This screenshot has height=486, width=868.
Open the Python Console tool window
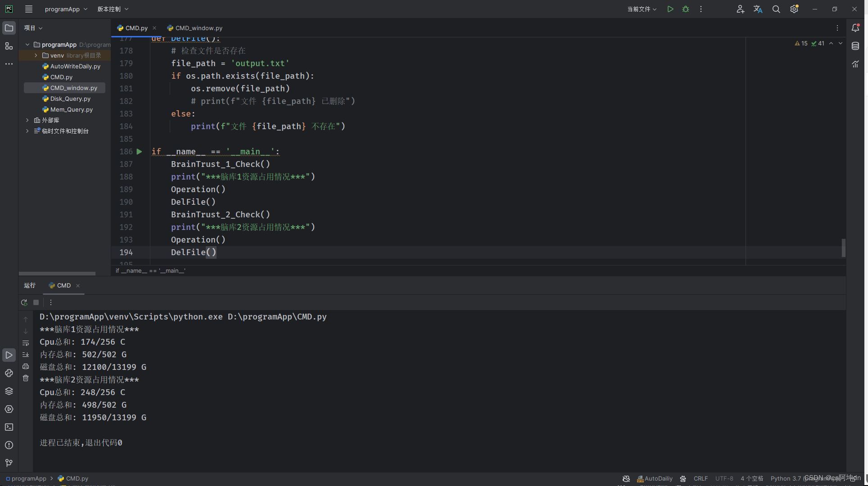pyautogui.click(x=9, y=373)
